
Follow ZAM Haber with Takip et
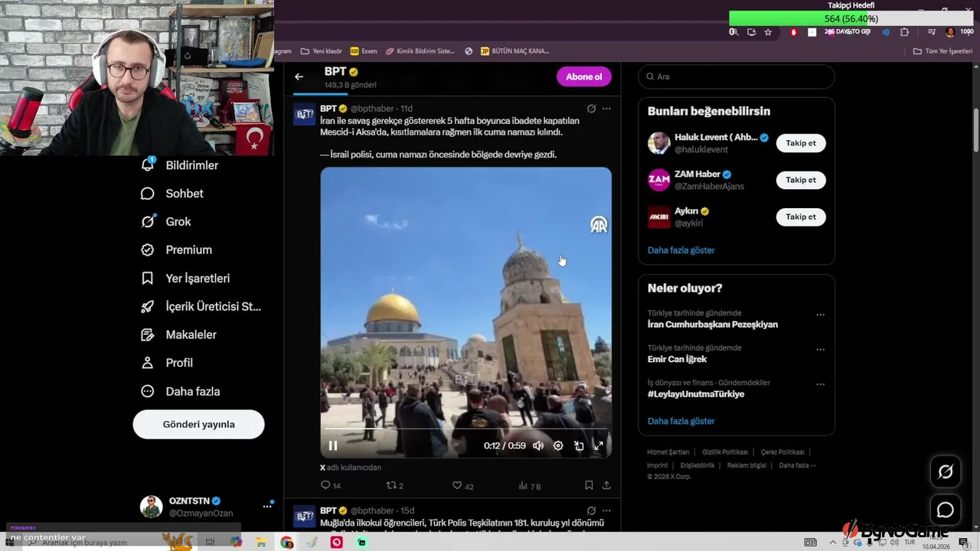pyautogui.click(x=801, y=180)
